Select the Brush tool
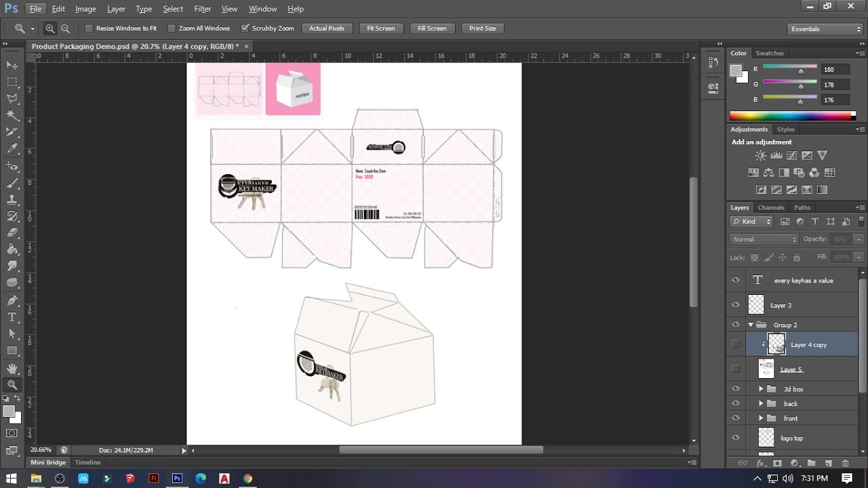The width and height of the screenshot is (868, 488). pos(12,183)
